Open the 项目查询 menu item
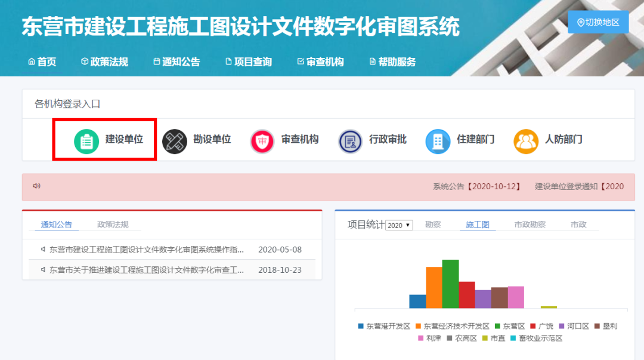Image resolution: width=644 pixels, height=360 pixels. (x=248, y=61)
